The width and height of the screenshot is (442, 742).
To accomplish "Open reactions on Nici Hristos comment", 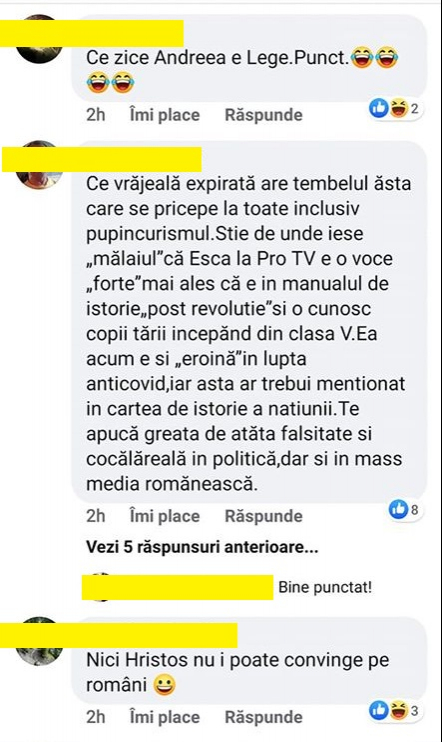I will click(395, 711).
